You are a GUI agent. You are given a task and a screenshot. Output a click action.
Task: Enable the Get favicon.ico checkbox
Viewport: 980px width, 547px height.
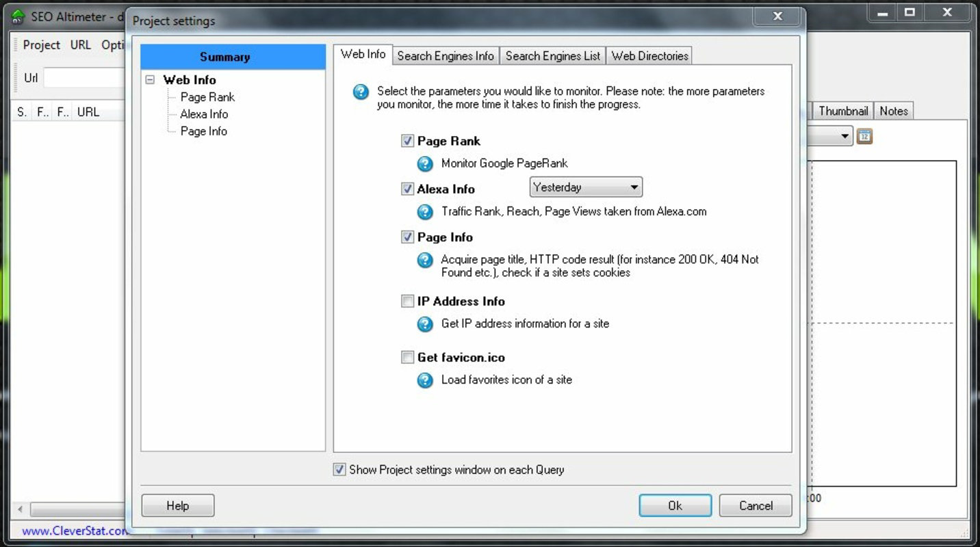[x=407, y=357]
